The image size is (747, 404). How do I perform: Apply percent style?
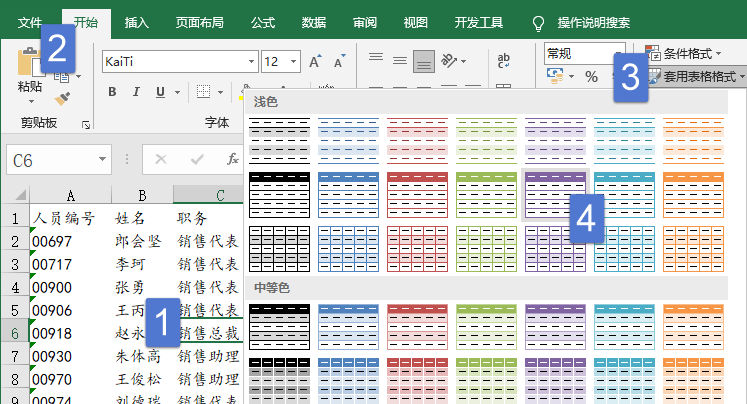point(591,76)
